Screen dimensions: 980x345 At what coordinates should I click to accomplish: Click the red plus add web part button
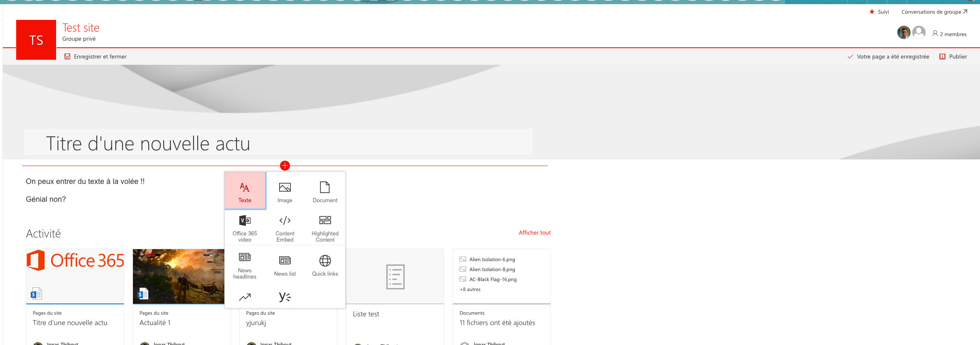coord(285,166)
